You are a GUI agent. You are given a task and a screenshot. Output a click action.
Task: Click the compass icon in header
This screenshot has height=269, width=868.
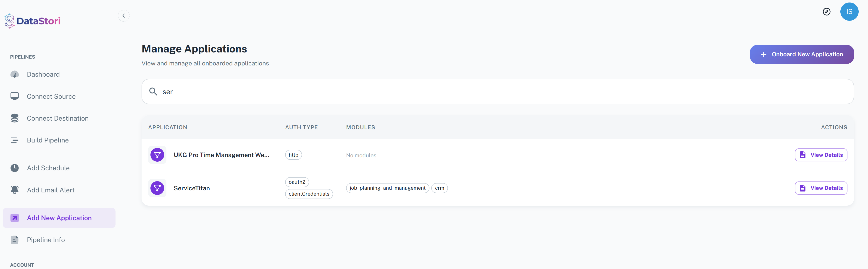tap(826, 12)
